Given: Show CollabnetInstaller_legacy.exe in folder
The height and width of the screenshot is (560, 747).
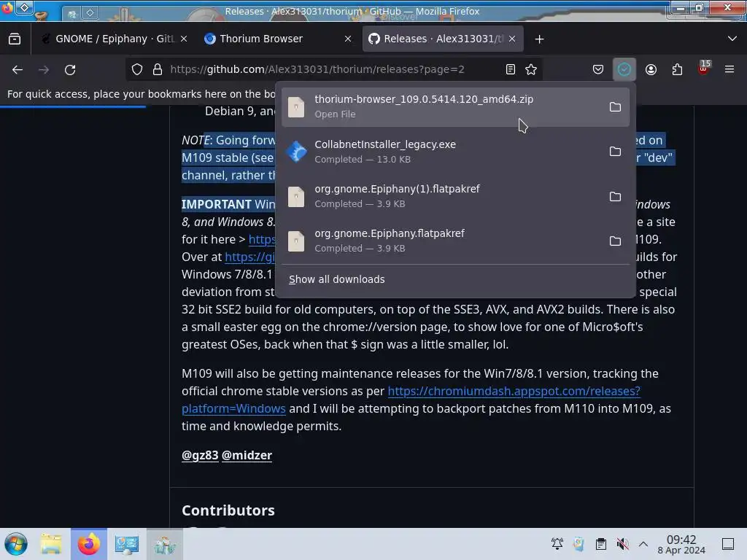Looking at the screenshot, I should [615, 152].
